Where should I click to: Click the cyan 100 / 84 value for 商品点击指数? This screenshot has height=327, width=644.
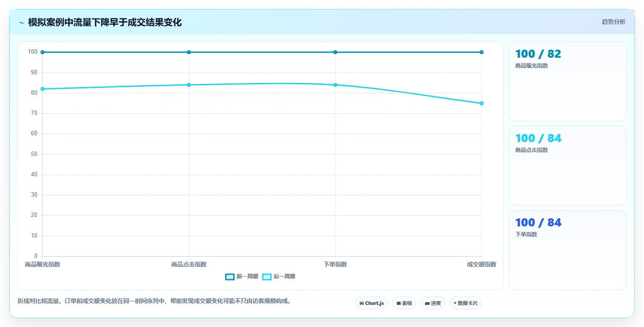point(538,138)
